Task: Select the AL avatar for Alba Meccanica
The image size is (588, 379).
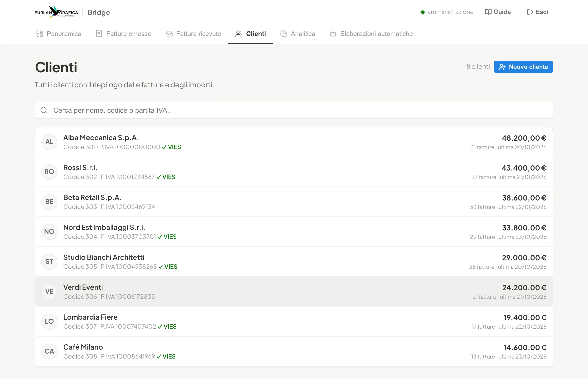Action: pyautogui.click(x=49, y=142)
